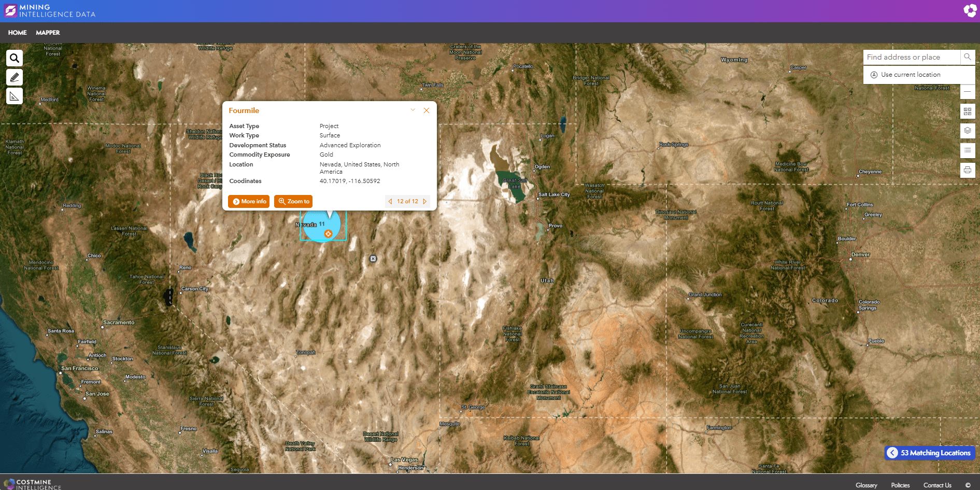Go to next popup feature arrow

coord(425,202)
